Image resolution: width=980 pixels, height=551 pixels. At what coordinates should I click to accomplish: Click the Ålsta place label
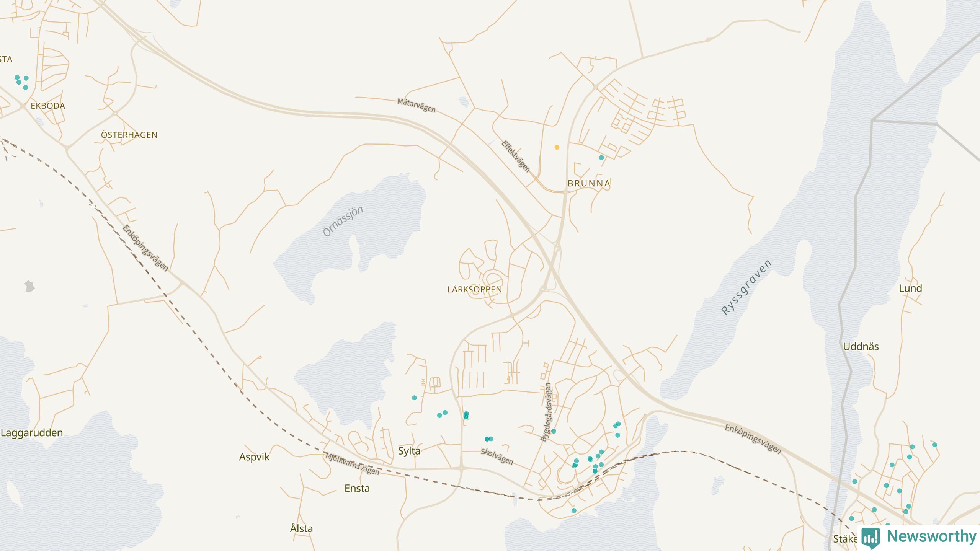pos(301,528)
